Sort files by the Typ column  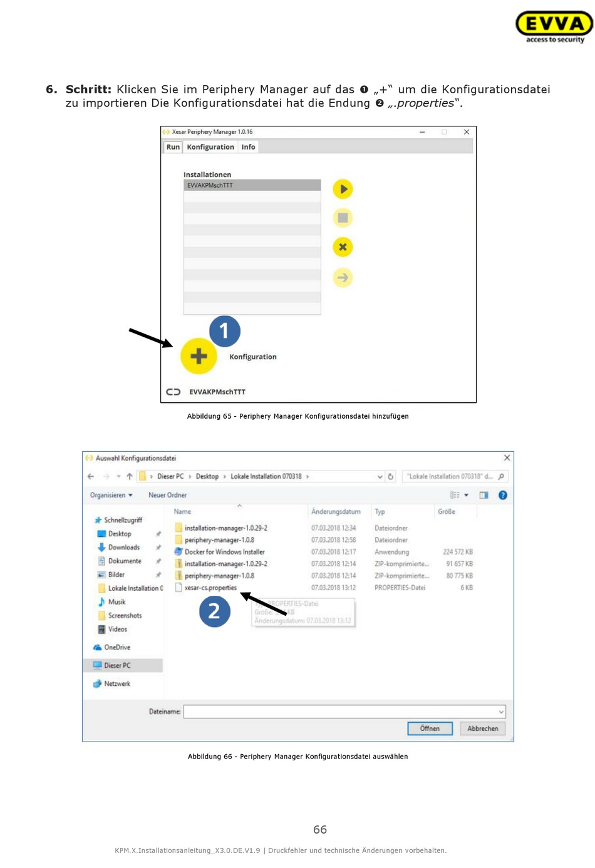[380, 512]
